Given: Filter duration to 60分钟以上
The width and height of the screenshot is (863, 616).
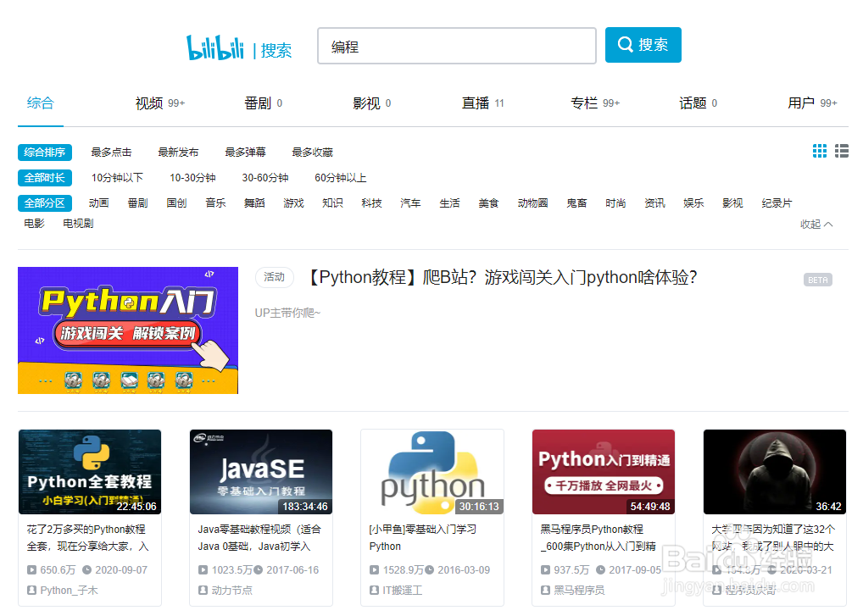Looking at the screenshot, I should pos(341,178).
